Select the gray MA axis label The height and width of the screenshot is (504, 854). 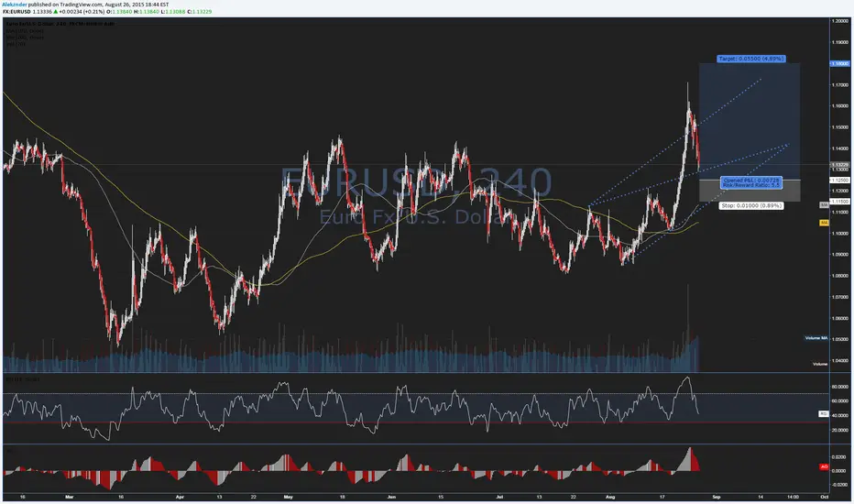click(824, 205)
